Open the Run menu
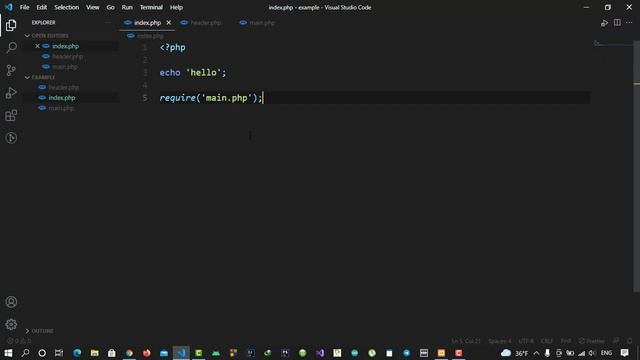The width and height of the screenshot is (640, 360). (x=127, y=7)
